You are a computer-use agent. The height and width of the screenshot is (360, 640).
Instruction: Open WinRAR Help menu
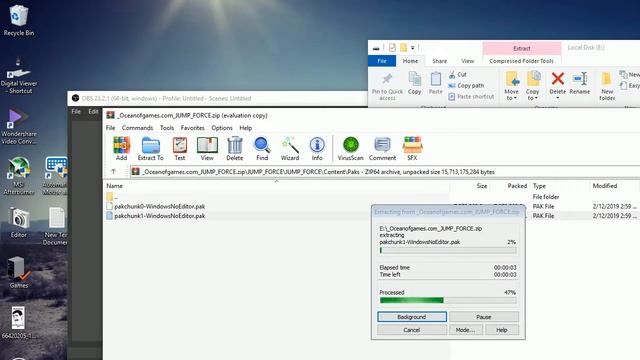tap(245, 128)
